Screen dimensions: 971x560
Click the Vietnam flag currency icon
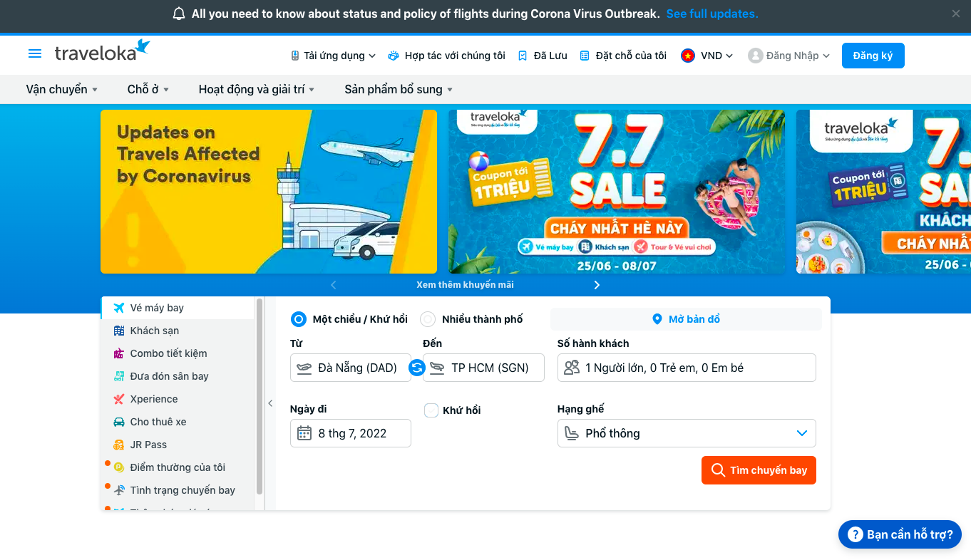(687, 56)
